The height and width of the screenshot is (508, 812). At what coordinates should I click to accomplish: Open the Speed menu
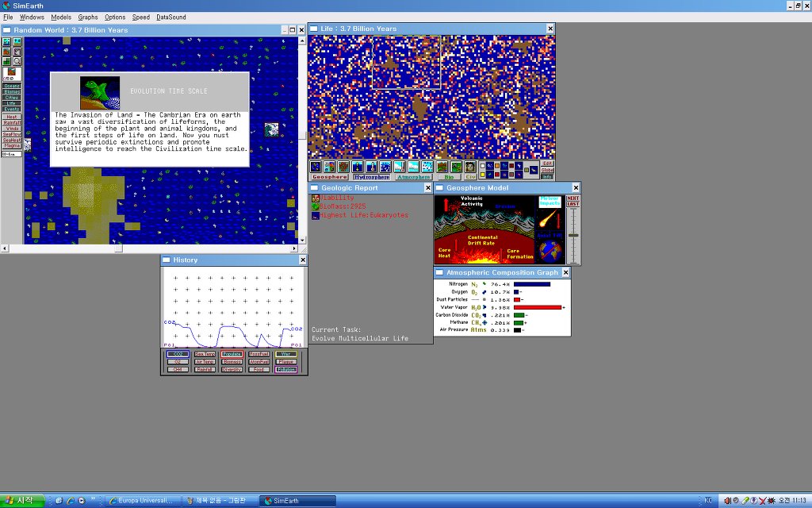(141, 17)
